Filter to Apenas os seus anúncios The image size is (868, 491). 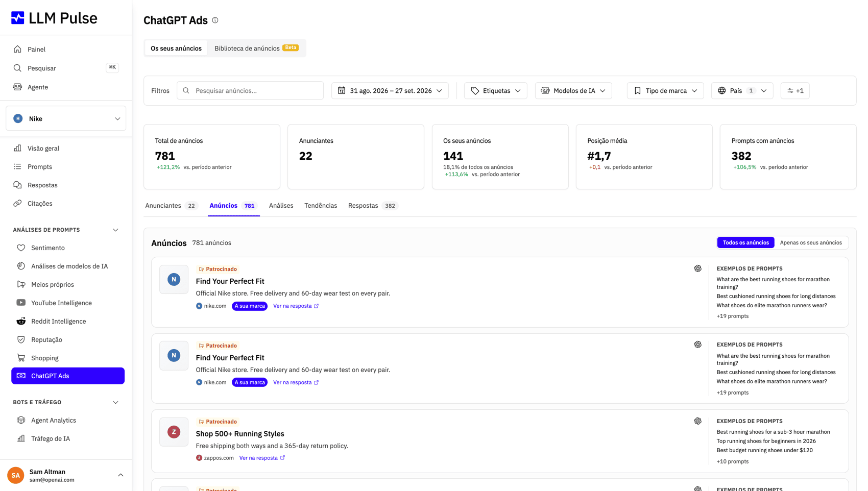(x=811, y=242)
